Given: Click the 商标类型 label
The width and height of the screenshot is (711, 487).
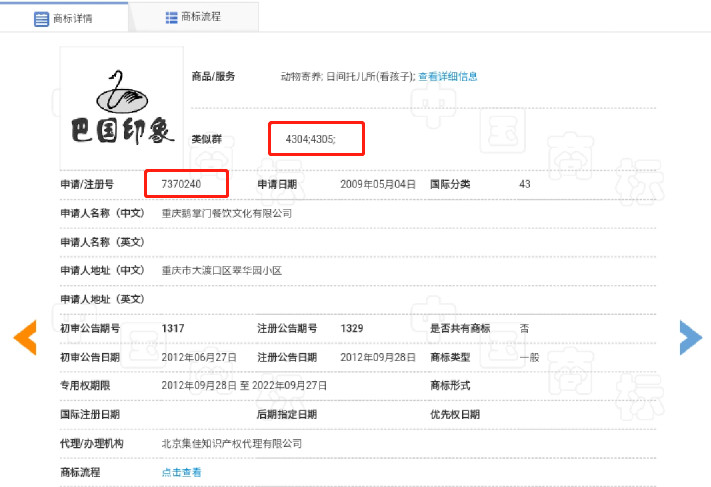Looking at the screenshot, I should 450,357.
